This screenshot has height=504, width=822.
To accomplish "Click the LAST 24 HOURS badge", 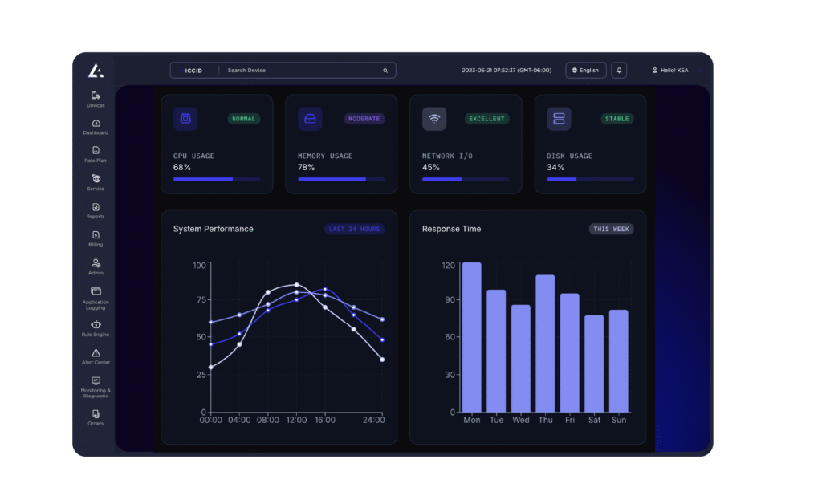I will [x=355, y=229].
